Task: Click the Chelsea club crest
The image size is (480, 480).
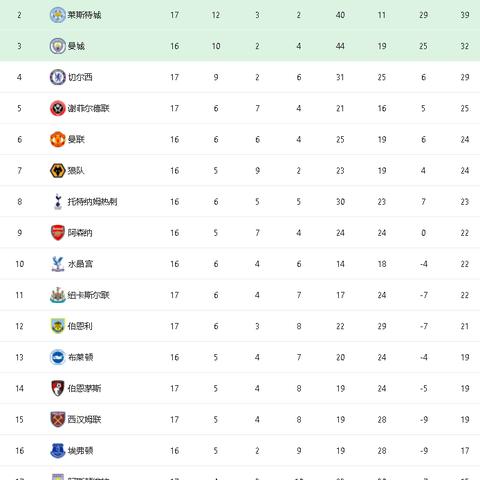Action: (x=57, y=77)
